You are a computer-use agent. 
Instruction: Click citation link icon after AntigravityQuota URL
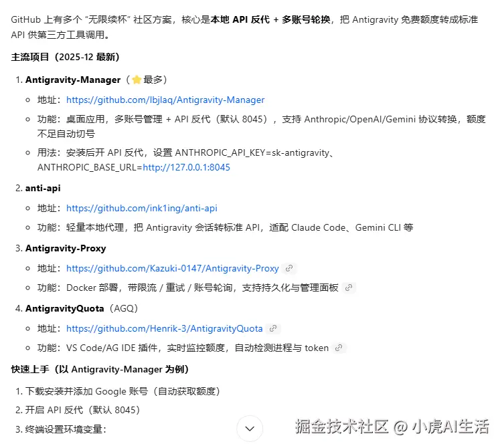click(x=273, y=328)
